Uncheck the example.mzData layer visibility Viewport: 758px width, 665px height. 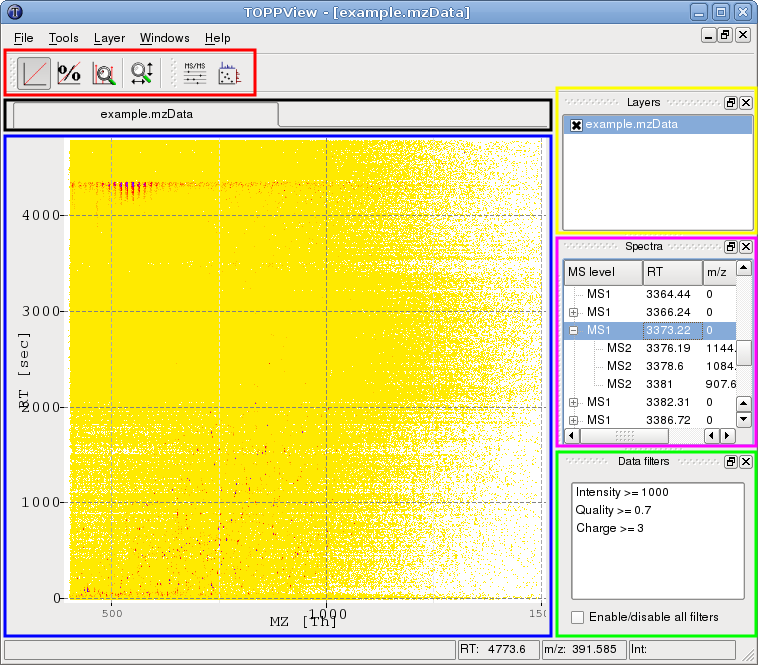[x=576, y=125]
